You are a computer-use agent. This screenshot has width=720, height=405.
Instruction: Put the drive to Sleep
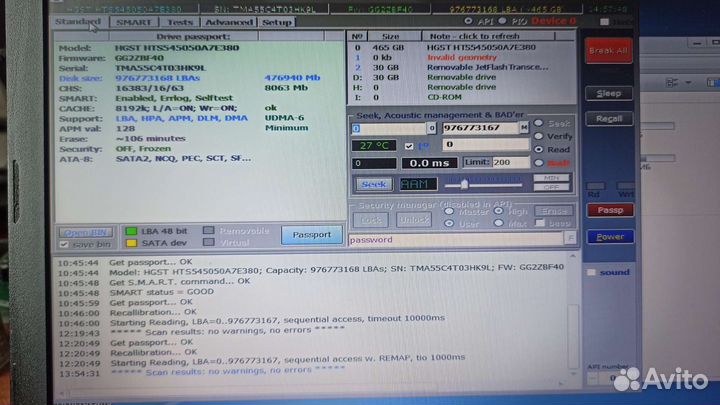pyautogui.click(x=609, y=94)
